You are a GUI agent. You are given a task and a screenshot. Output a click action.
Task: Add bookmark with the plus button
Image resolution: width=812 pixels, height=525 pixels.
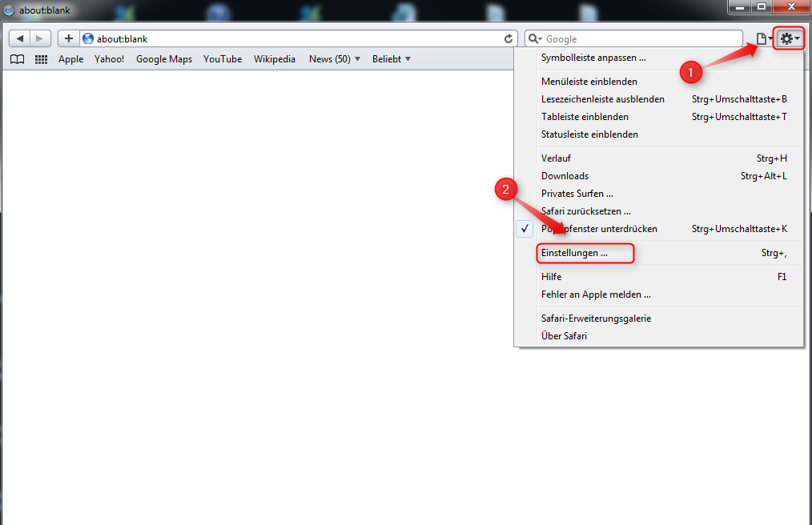click(x=68, y=39)
